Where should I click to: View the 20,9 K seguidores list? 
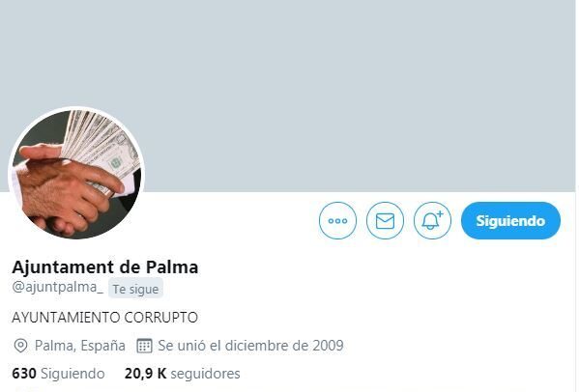click(183, 374)
